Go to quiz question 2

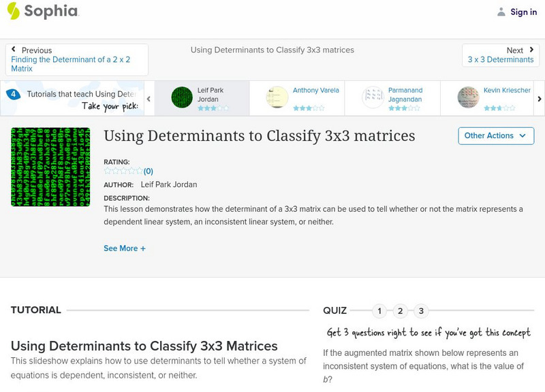(x=401, y=311)
